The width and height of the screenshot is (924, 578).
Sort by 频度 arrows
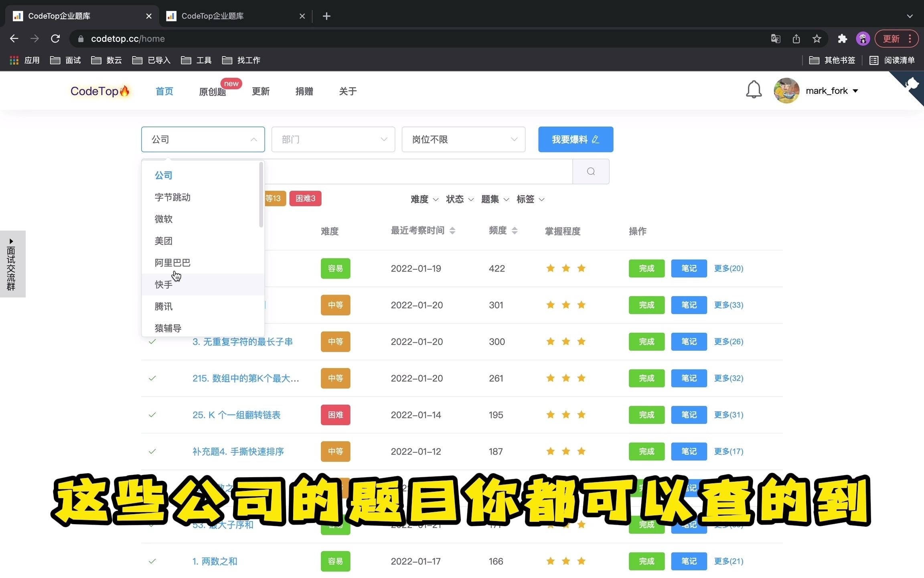[x=515, y=230]
